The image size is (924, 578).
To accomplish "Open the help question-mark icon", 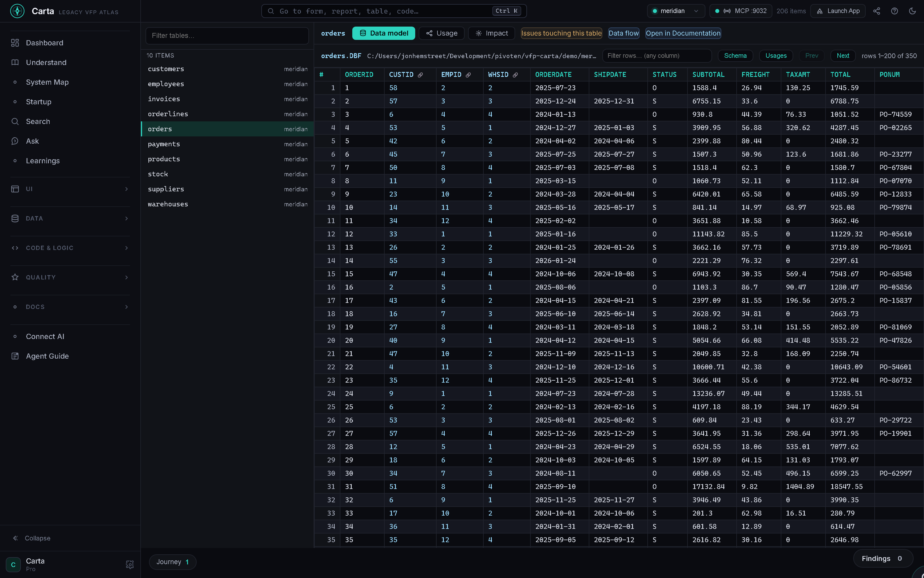I will coord(895,11).
